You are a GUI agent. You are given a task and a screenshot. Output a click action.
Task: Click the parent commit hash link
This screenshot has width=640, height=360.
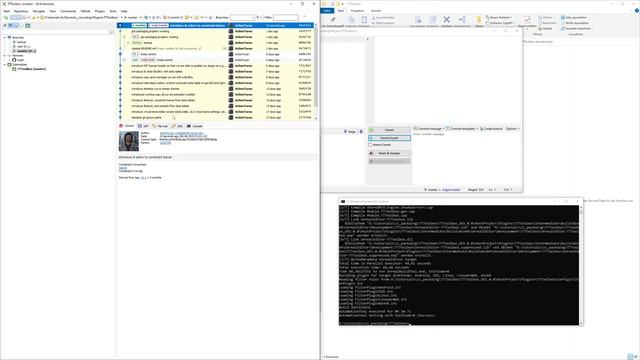[165, 143]
